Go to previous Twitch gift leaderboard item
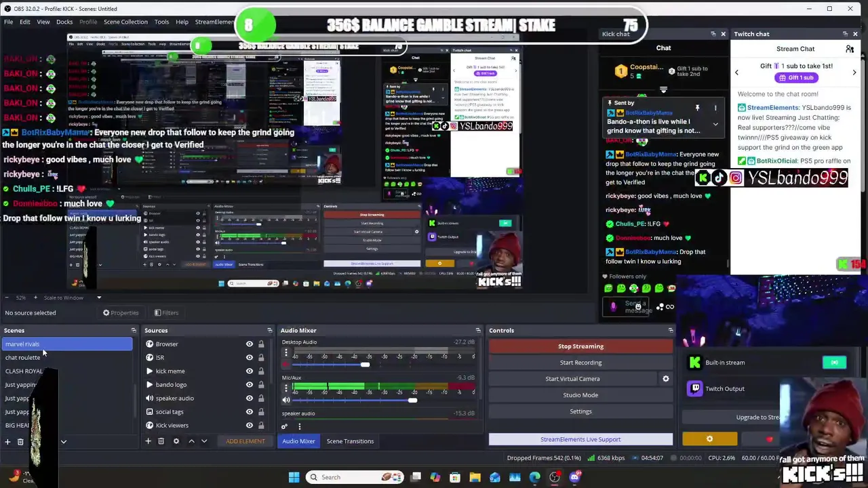The width and height of the screenshot is (868, 488). pyautogui.click(x=736, y=73)
